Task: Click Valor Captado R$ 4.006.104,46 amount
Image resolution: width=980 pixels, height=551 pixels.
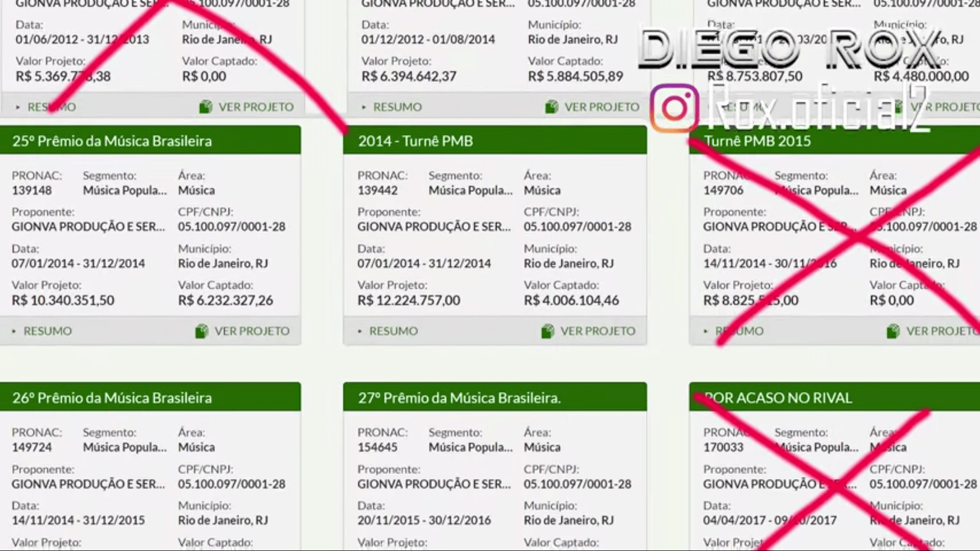Action: pos(571,300)
